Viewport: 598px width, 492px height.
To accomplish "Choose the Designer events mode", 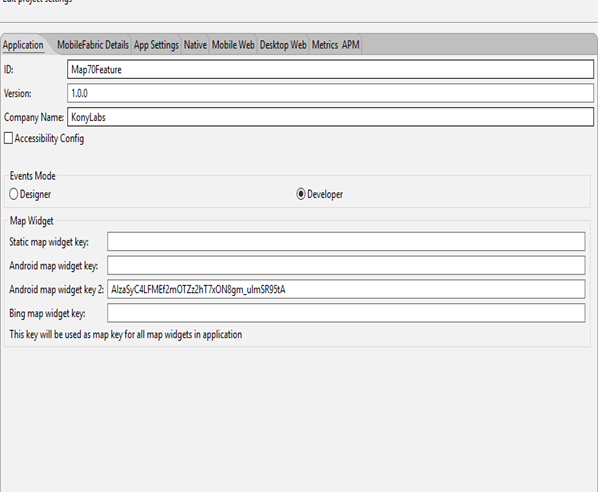I will (14, 194).
